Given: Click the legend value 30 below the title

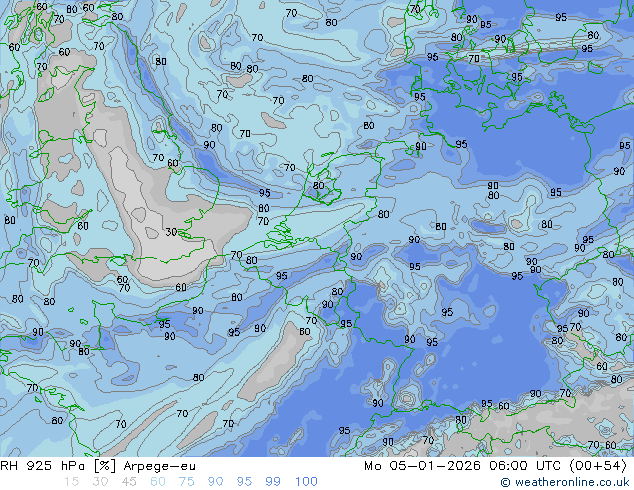Looking at the screenshot, I should [x=100, y=482].
